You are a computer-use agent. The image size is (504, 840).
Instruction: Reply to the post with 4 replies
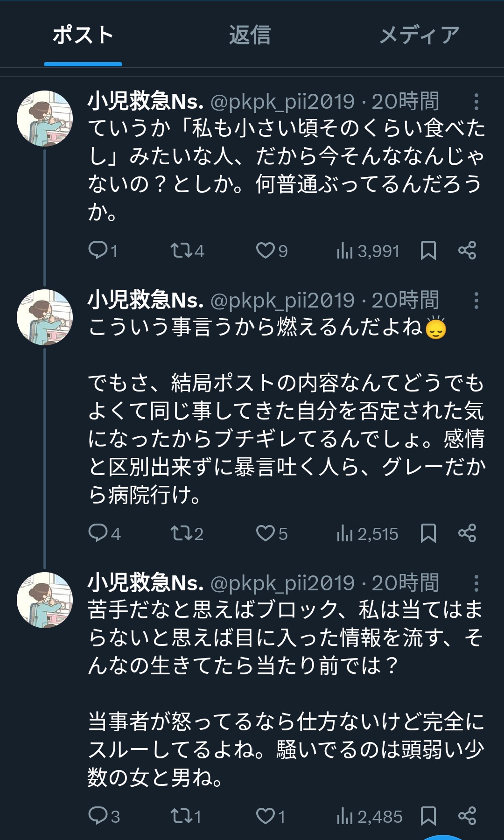click(x=98, y=533)
